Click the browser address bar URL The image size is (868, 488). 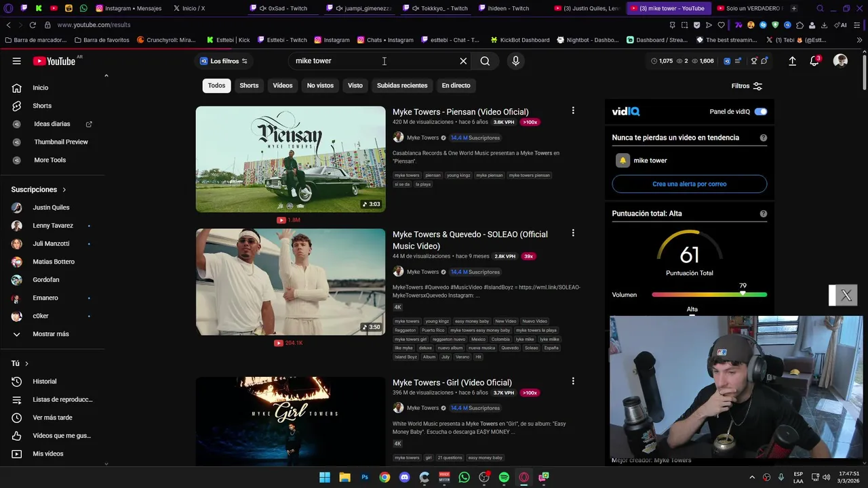[x=94, y=25]
